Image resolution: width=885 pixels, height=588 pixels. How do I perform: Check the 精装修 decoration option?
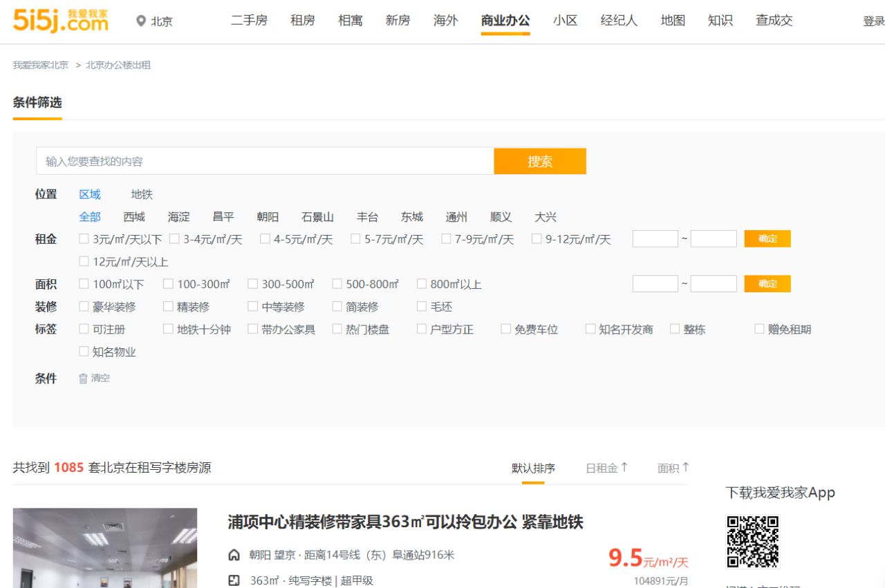pyautogui.click(x=168, y=306)
